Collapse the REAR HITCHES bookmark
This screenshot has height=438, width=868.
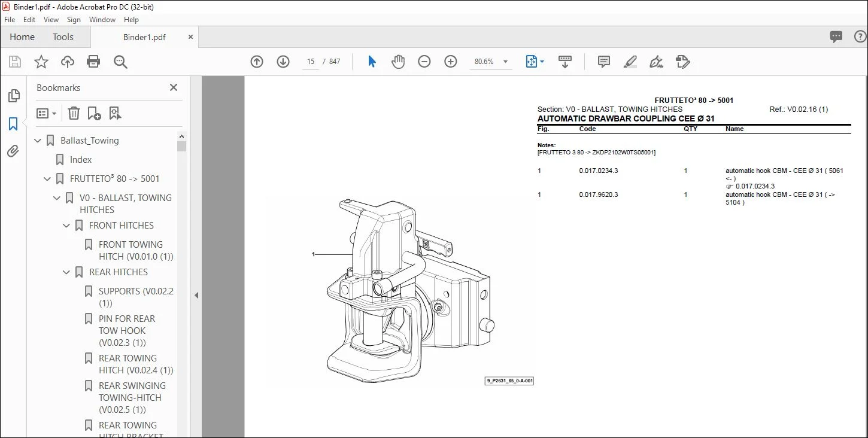coord(66,272)
